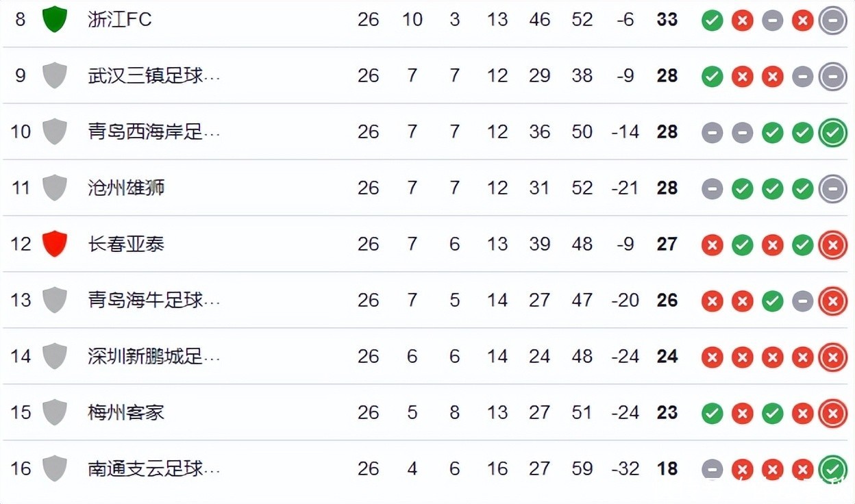Click the green shield badge for 浙江FC
Viewport: 855px width, 504px height.
coord(55,19)
